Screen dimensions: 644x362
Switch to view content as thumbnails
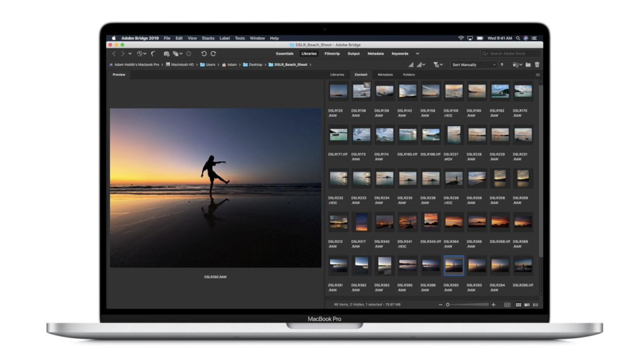click(x=518, y=305)
